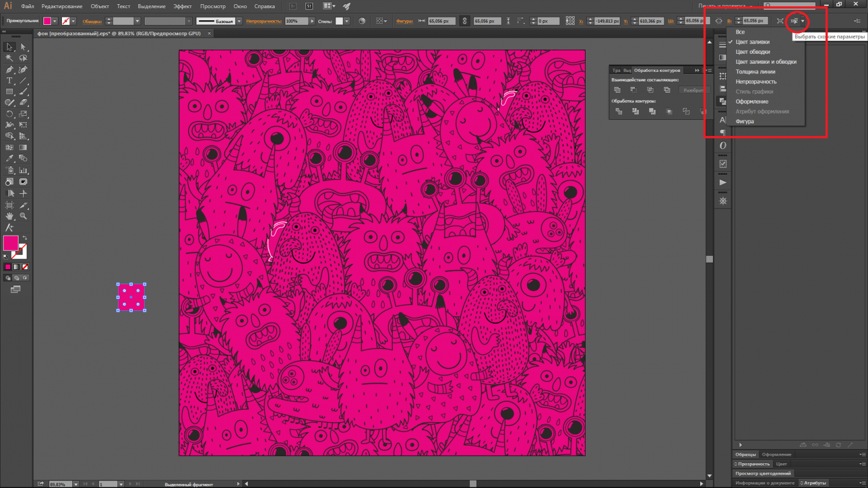Viewport: 868px width, 488px height.
Task: Click the Обводка stroke label link
Action: point(92,21)
